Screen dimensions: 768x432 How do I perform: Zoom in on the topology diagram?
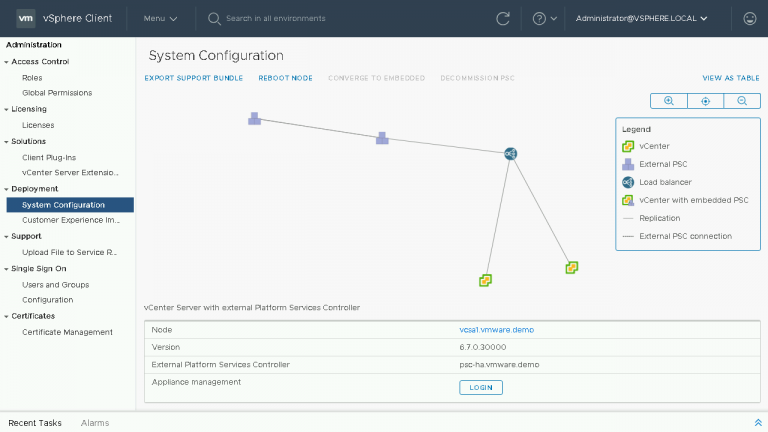tap(669, 101)
